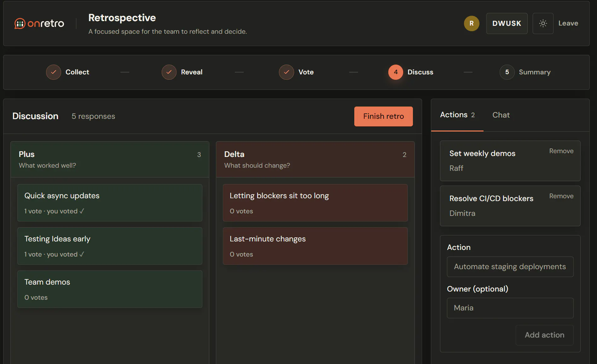Image resolution: width=597 pixels, height=364 pixels.
Task: Select the Reveal step checkmark
Action: click(x=169, y=72)
